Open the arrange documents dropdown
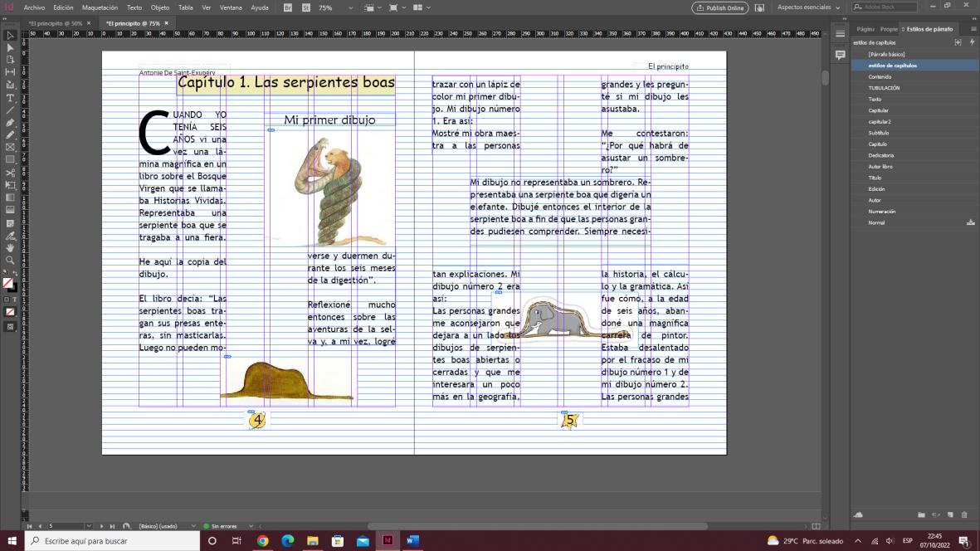 tap(422, 7)
